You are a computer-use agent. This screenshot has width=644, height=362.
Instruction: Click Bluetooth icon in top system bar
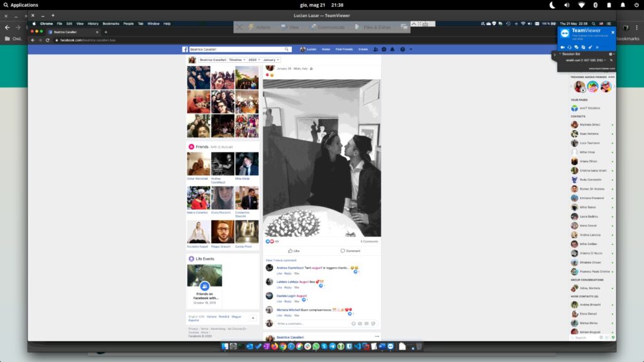595,5
